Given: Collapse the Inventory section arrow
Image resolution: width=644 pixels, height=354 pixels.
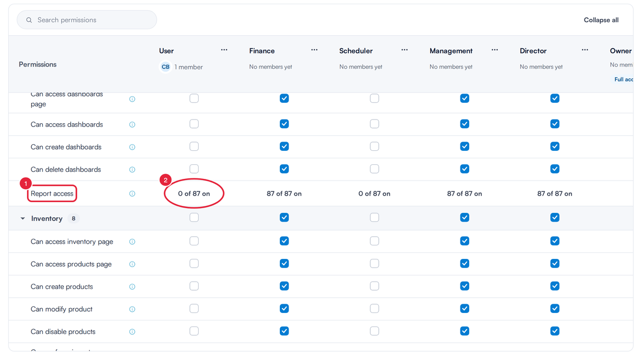Looking at the screenshot, I should 23,219.
